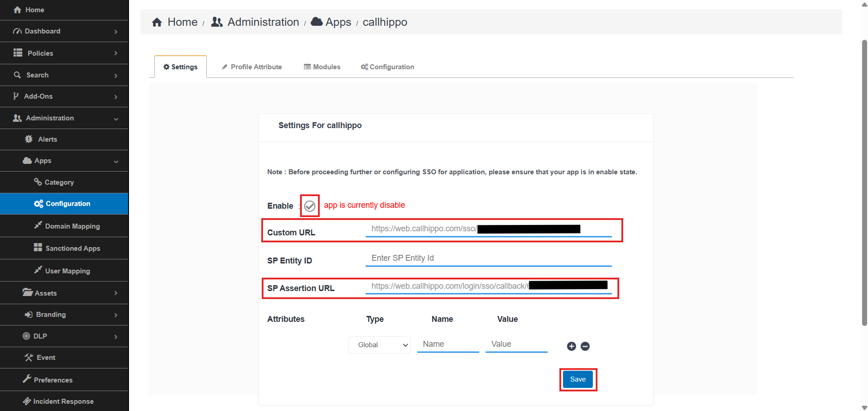Screen dimensions: 868x411
Task: Click the Search magnifier icon in sidebar
Action: [17, 75]
